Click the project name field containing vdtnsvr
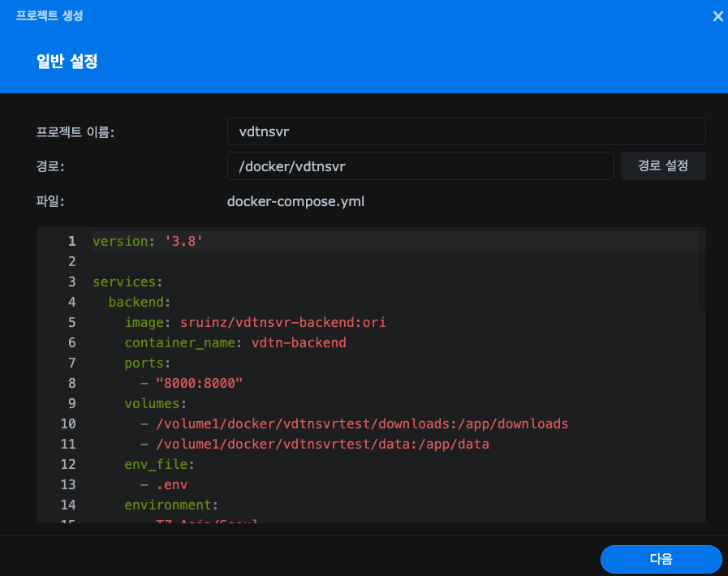728x576 pixels. coord(466,131)
